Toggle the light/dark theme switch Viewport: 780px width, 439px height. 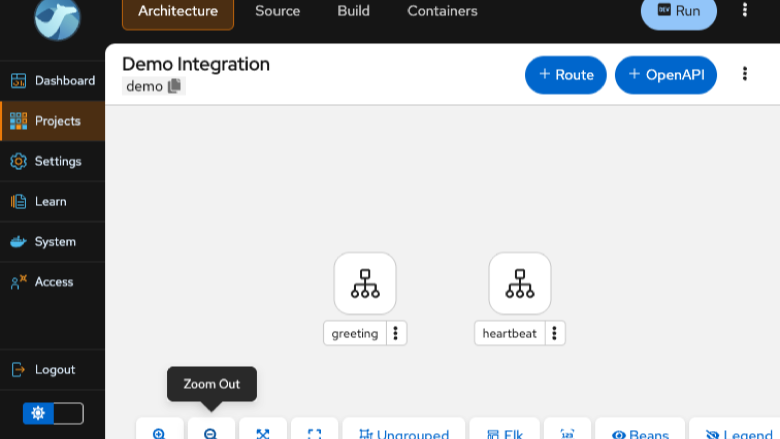click(x=53, y=413)
